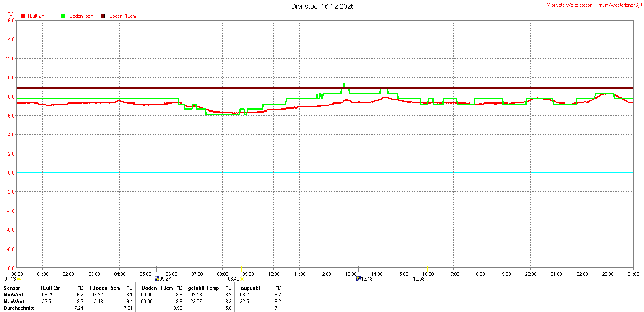Select the dark red TBoden -10cm legend swatch
The height and width of the screenshot is (312, 644).
point(103,16)
